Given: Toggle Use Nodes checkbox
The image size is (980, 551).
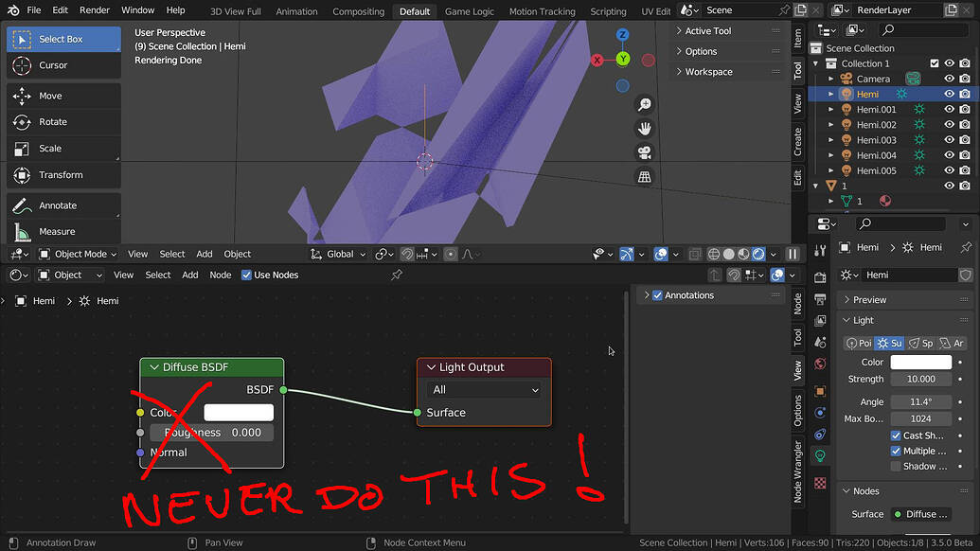Looking at the screenshot, I should point(246,275).
